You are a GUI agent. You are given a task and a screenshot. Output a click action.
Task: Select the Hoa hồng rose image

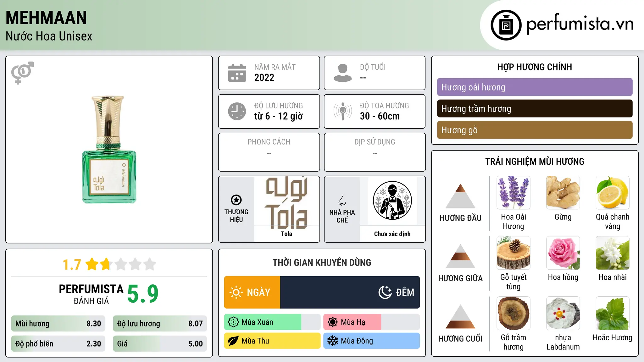pos(563,253)
